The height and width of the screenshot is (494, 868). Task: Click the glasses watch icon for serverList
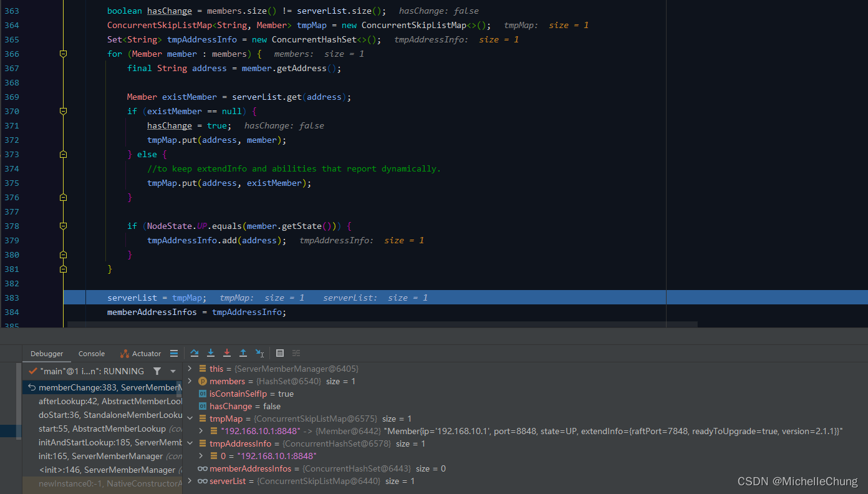click(x=202, y=481)
